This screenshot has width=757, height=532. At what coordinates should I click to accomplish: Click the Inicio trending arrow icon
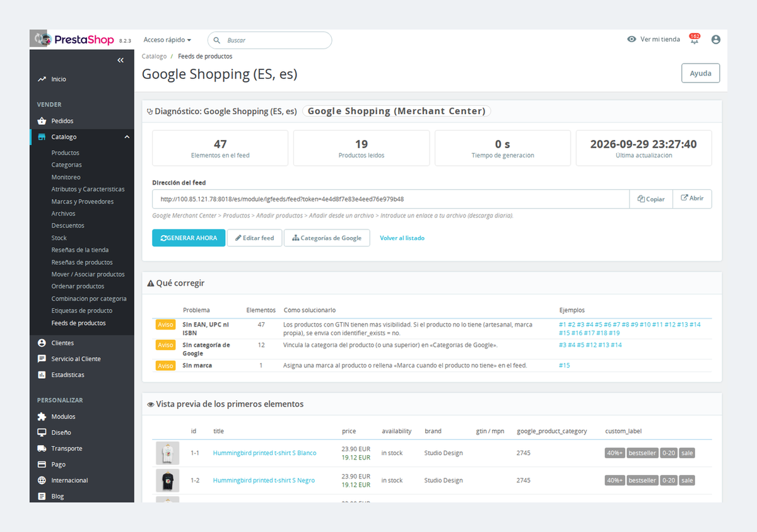tap(42, 79)
